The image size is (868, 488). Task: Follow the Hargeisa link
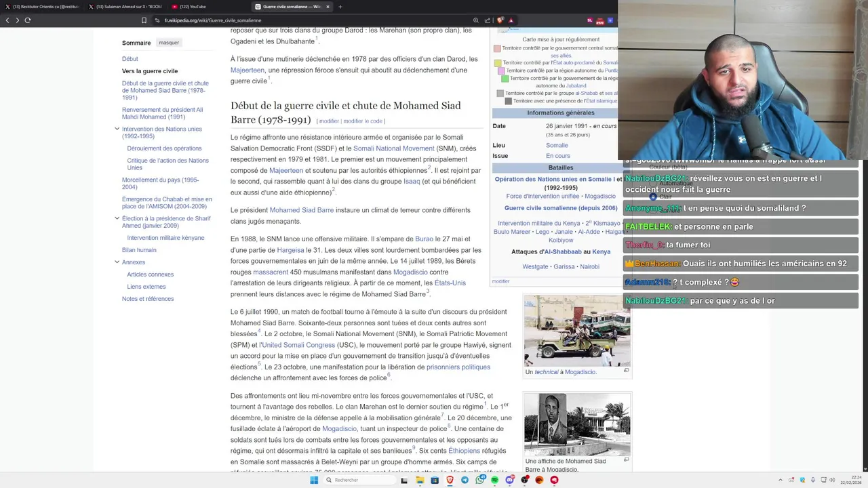tap(290, 250)
